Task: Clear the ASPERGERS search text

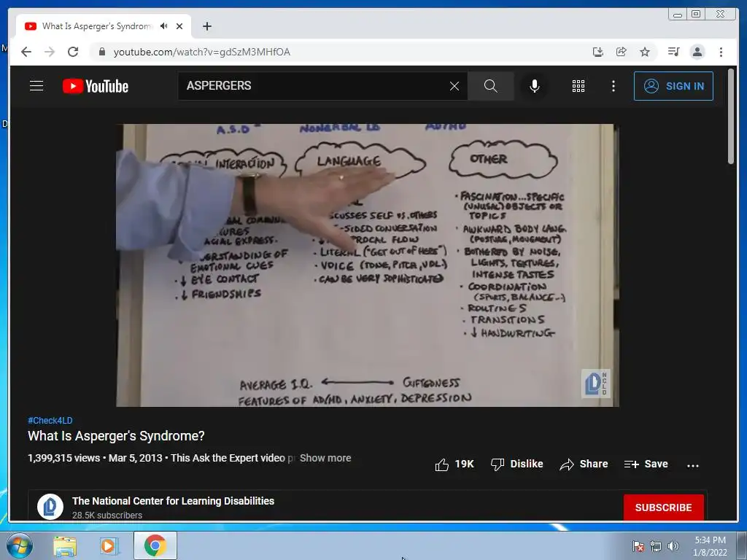Action: pyautogui.click(x=454, y=86)
